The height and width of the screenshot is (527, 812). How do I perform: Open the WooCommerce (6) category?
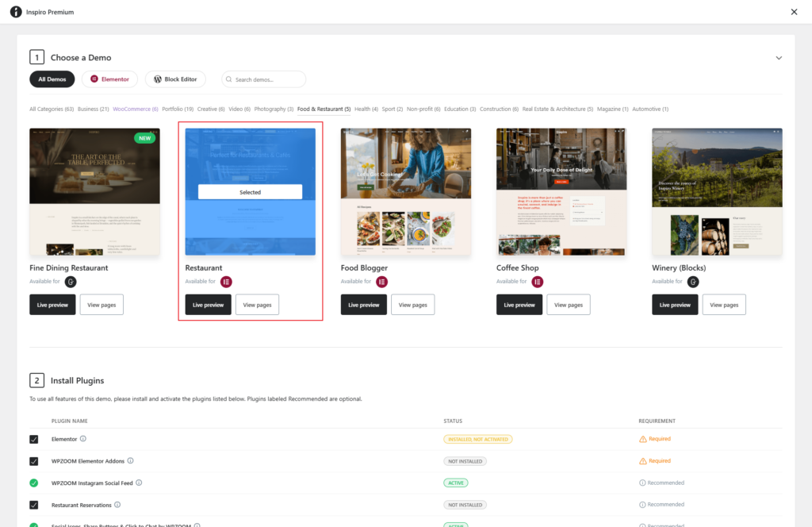click(136, 110)
